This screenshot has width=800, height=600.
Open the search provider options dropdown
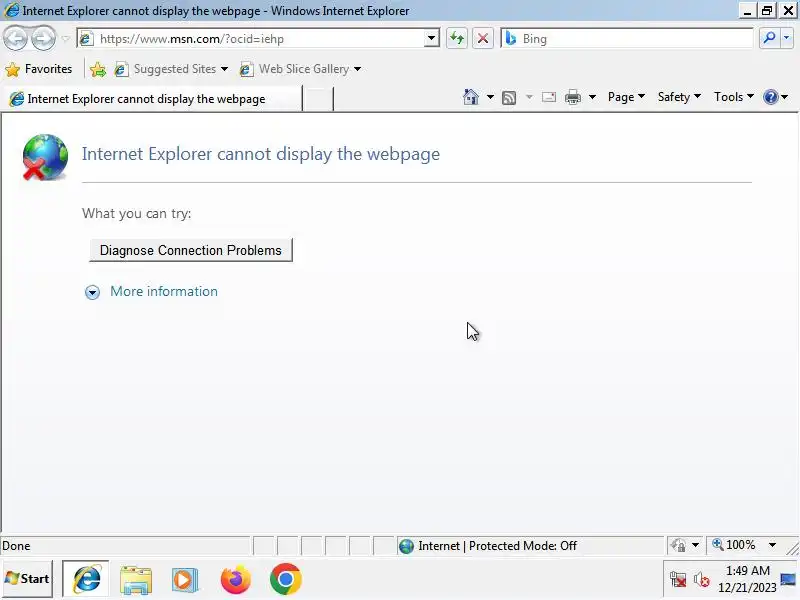[x=786, y=38]
